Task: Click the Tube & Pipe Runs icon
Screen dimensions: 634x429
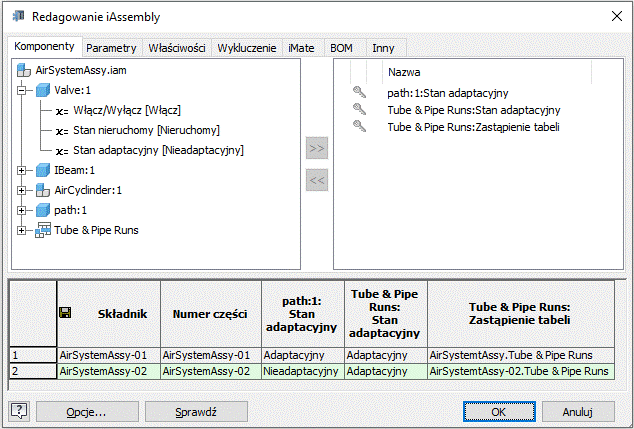Action: [43, 230]
